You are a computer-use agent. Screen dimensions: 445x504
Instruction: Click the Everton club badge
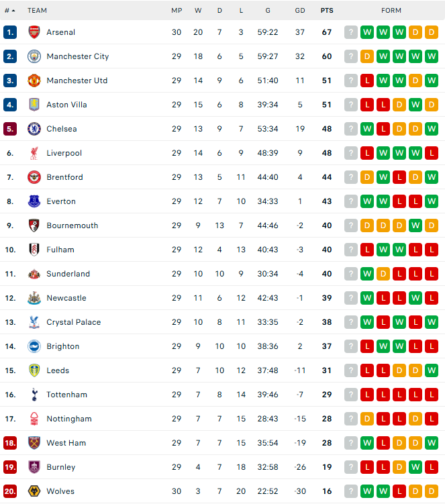[x=34, y=201]
